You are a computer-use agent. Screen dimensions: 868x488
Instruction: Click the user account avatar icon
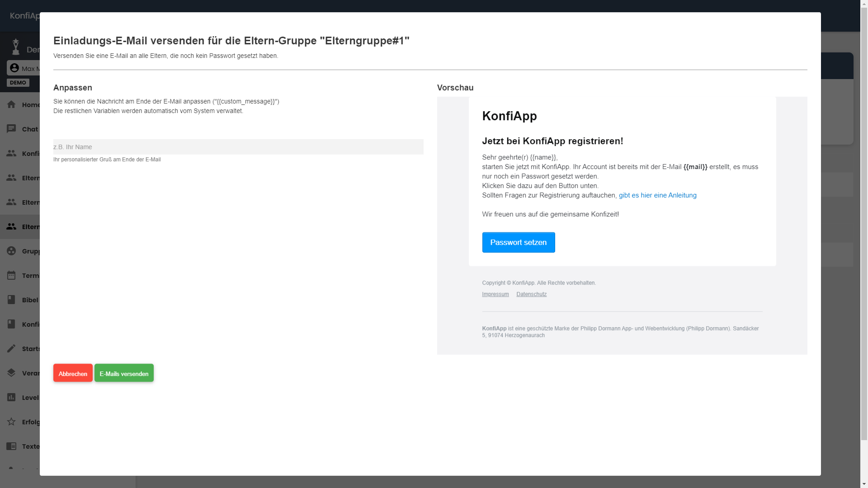14,68
